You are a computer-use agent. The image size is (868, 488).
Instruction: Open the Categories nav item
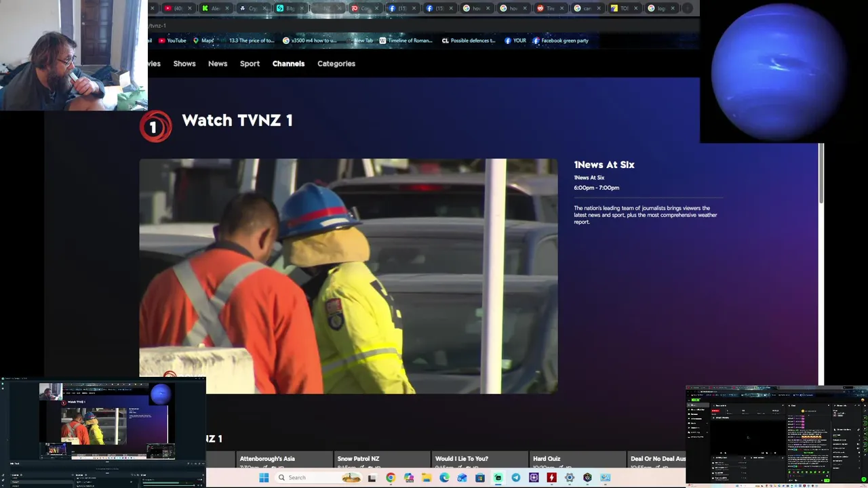coord(336,64)
